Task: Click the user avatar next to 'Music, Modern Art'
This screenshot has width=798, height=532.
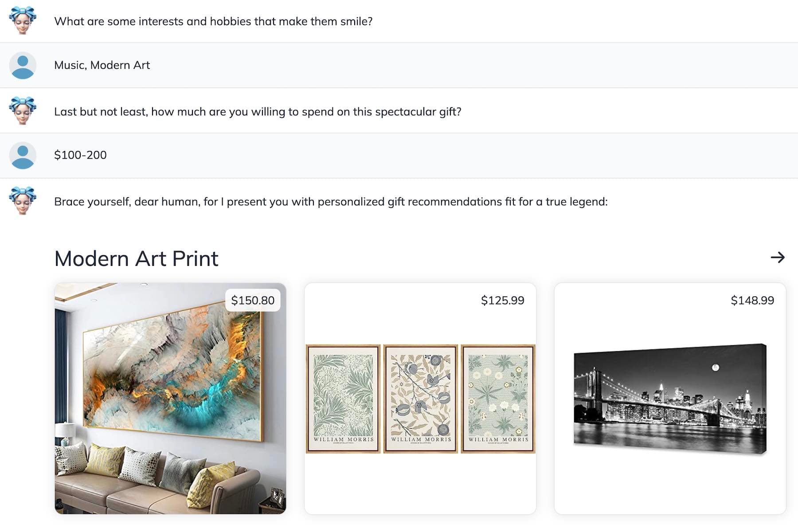Action: 23,66
